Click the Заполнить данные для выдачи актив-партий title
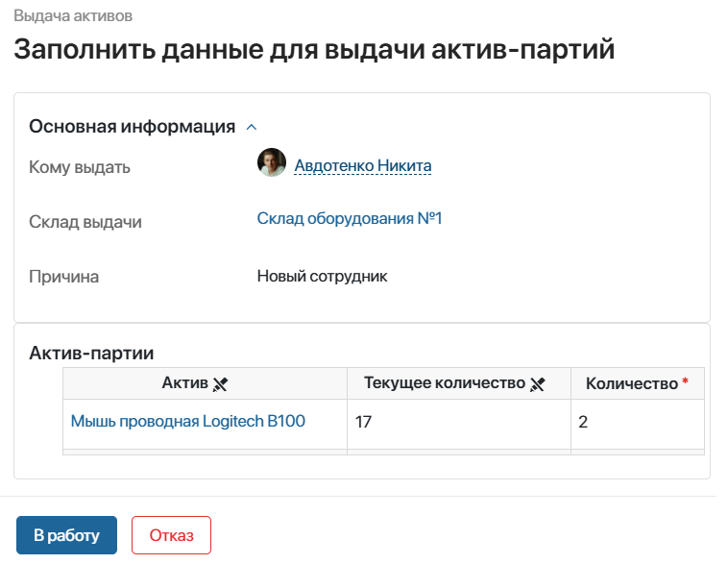The width and height of the screenshot is (728, 564). point(314,49)
